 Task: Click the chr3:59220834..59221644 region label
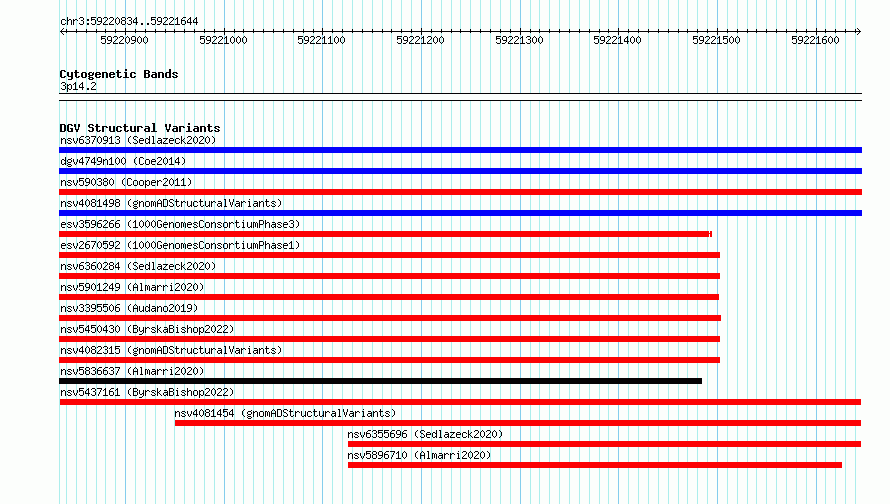pyautogui.click(x=129, y=22)
